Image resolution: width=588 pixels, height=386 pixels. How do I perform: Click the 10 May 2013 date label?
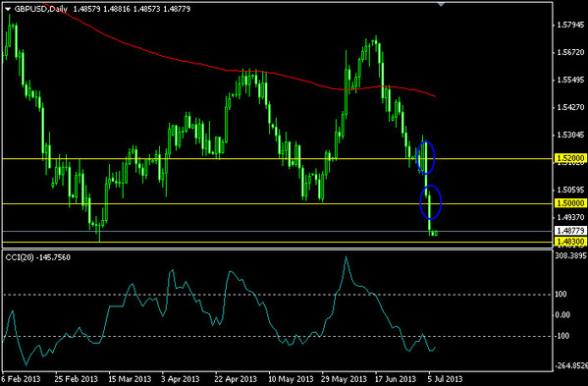[291, 379]
